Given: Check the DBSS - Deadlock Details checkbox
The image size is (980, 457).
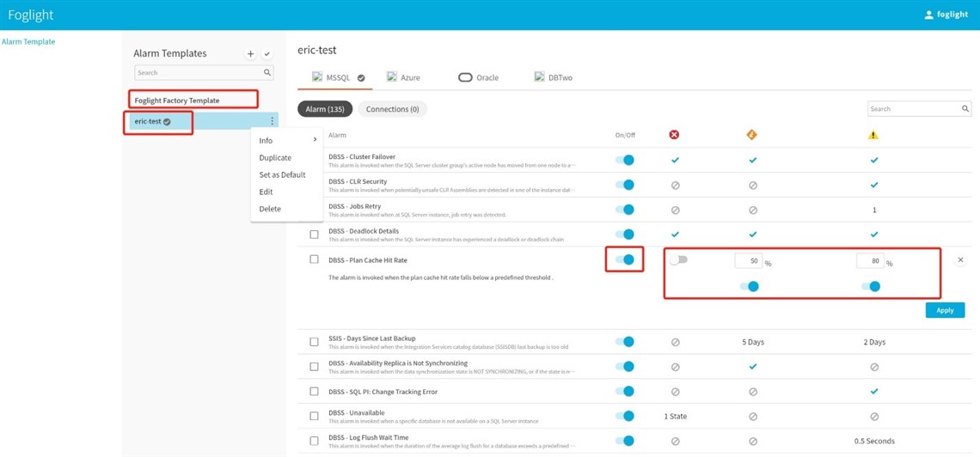Looking at the screenshot, I should point(315,235).
